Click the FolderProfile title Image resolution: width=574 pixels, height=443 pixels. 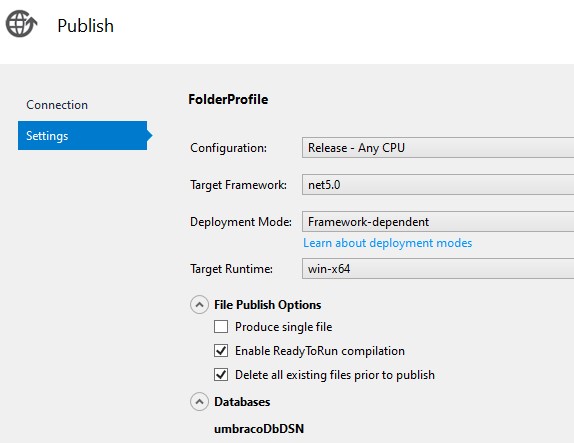[x=228, y=99]
